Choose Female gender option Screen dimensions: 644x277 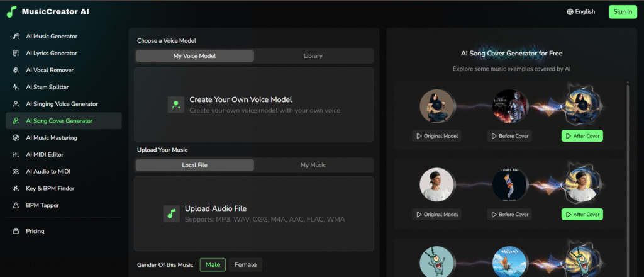[246, 264]
